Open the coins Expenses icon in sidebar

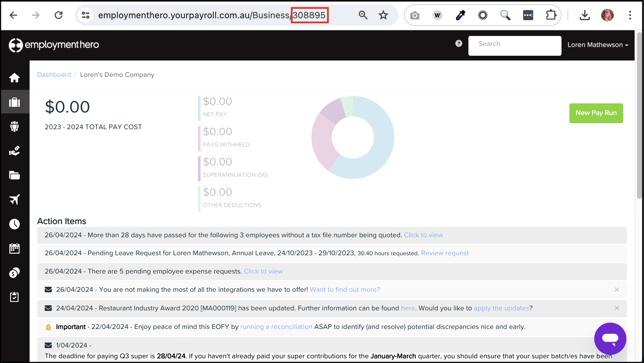pos(14,273)
